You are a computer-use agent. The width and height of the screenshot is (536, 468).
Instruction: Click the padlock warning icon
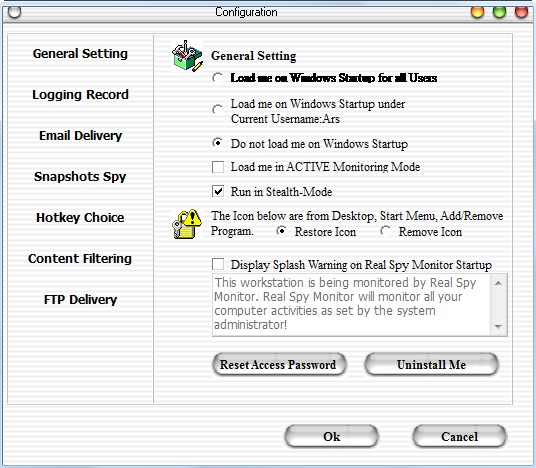[x=187, y=224]
